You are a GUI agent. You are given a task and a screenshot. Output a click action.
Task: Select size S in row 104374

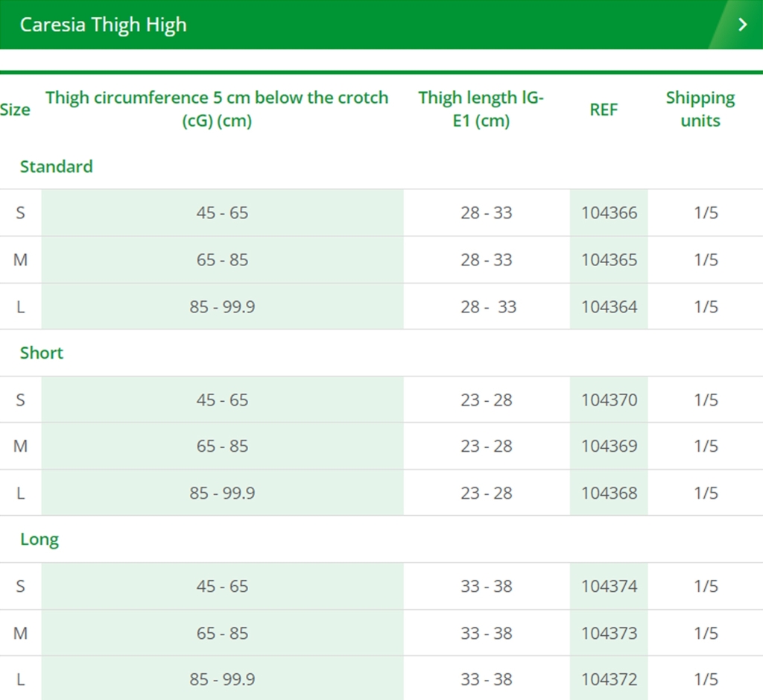[x=20, y=586]
